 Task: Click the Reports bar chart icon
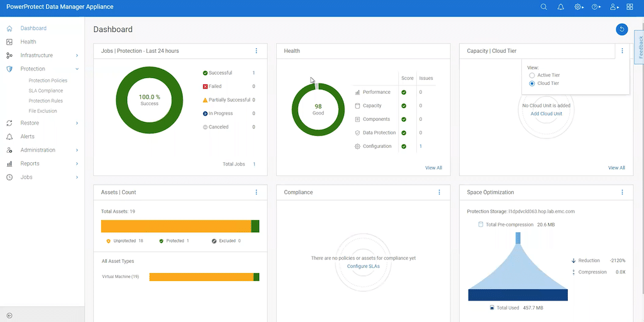click(9, 164)
